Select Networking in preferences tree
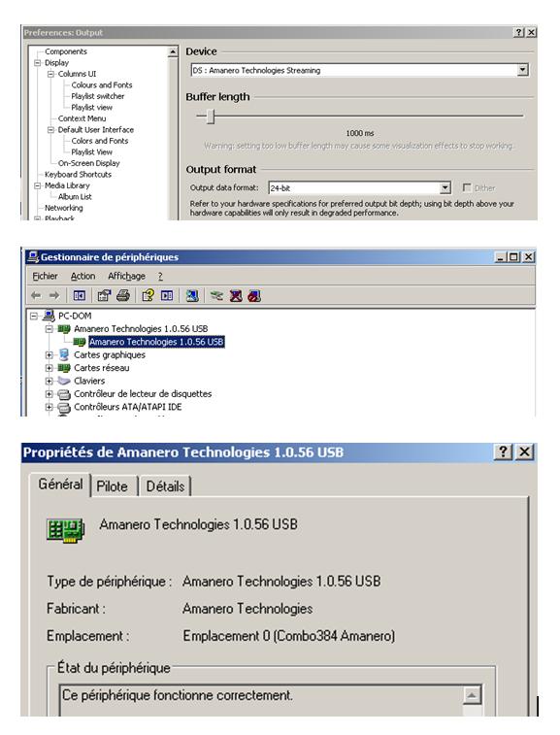The width and height of the screenshot is (560, 735). [64, 208]
